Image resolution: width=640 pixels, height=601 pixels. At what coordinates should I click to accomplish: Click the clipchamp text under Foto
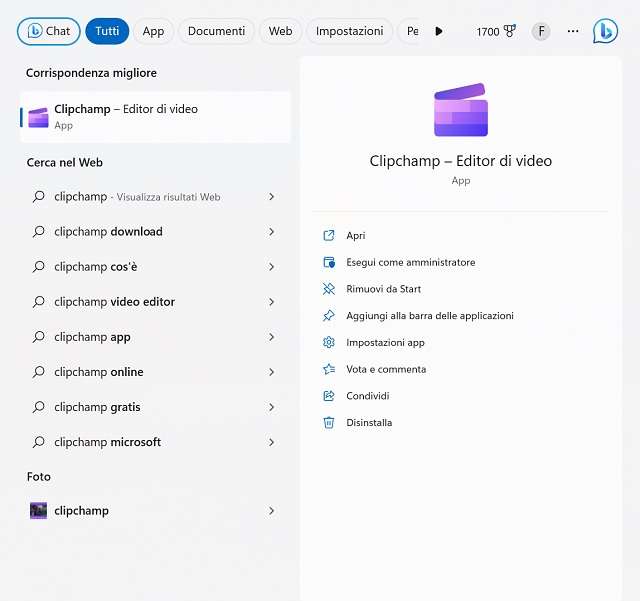click(x=81, y=511)
